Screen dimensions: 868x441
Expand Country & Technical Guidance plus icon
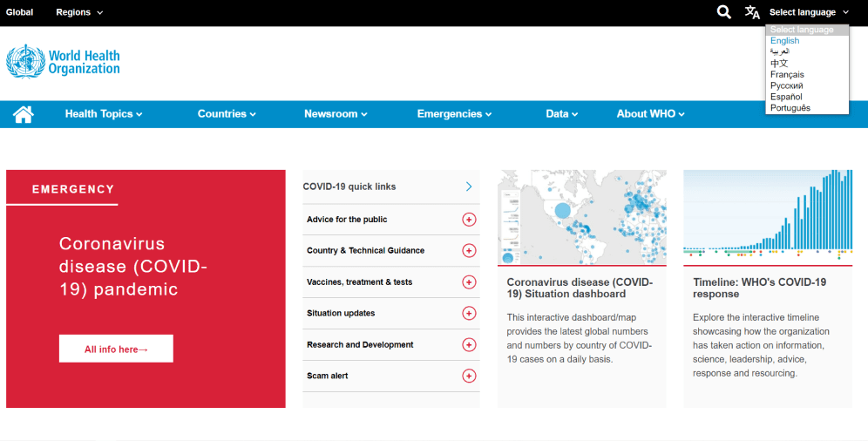coord(469,251)
